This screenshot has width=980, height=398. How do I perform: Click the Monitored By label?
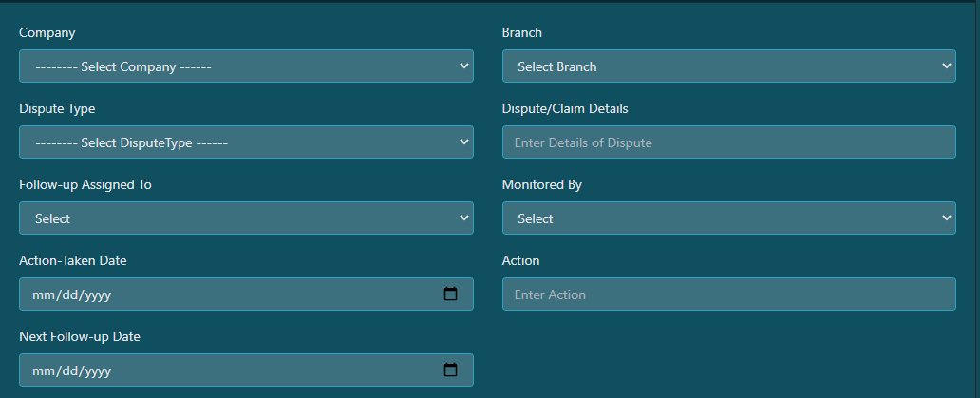(542, 185)
